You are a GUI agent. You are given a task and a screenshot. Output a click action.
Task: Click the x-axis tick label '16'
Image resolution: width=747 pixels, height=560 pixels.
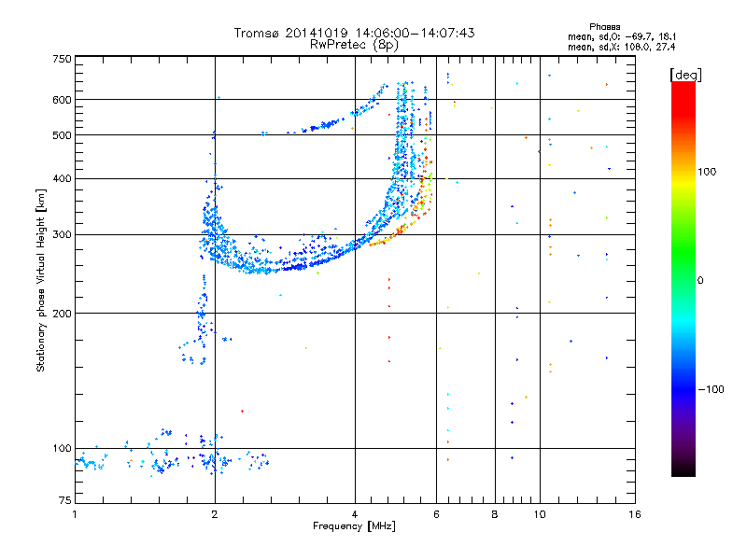point(635,514)
